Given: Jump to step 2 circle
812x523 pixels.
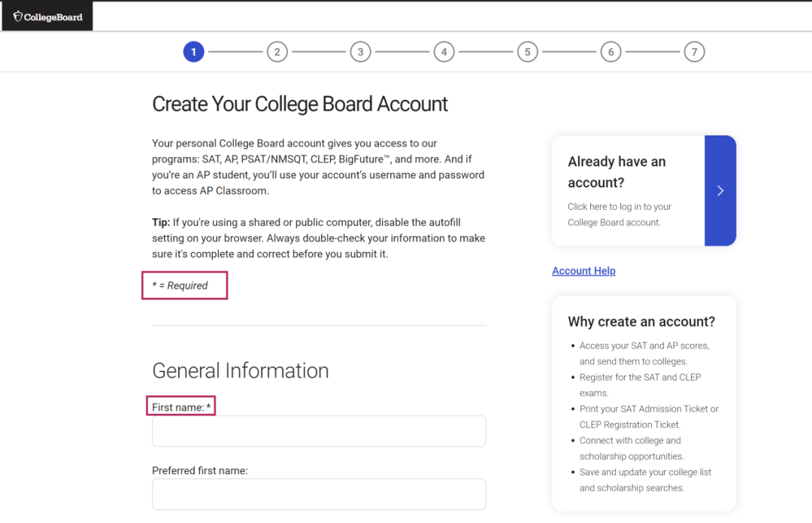Looking at the screenshot, I should [x=277, y=52].
